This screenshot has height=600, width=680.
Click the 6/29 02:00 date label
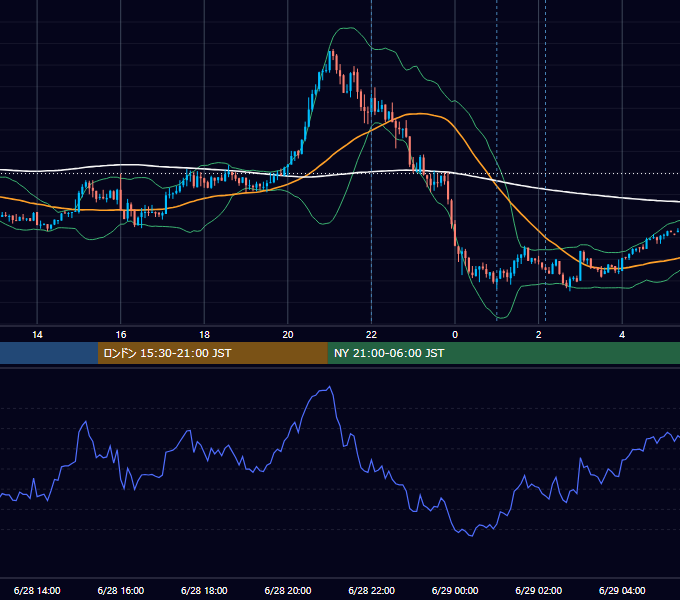click(539, 590)
